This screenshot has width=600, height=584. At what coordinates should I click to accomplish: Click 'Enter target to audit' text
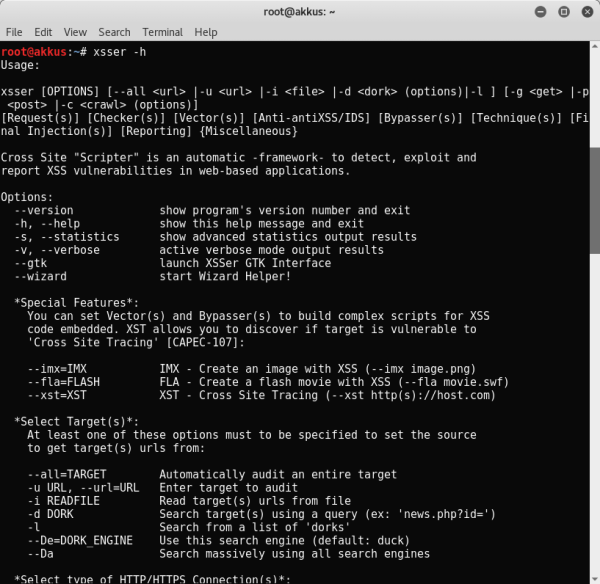coord(228,488)
